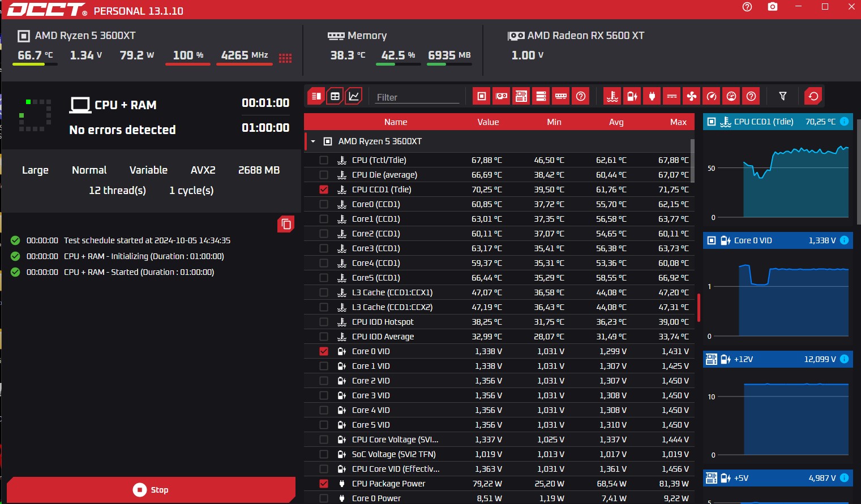Click the Memory summary header
Screen dimensions: 861x504
point(357,36)
